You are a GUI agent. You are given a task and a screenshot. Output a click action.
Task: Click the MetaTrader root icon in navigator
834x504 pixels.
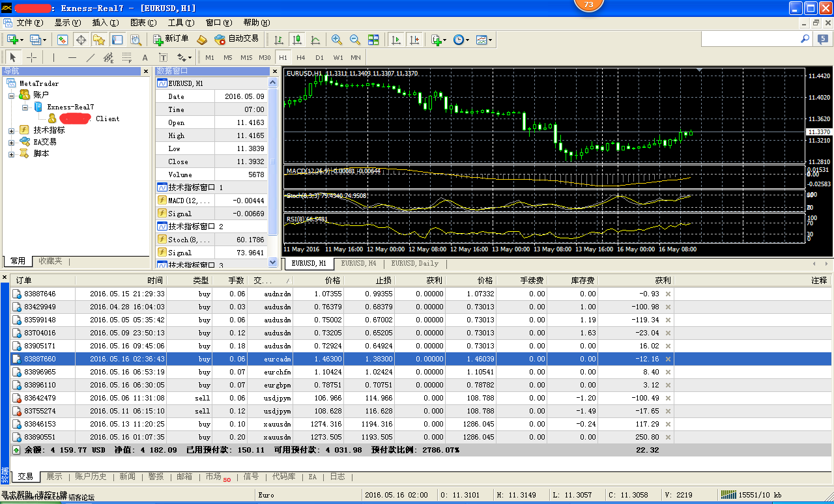[11, 83]
